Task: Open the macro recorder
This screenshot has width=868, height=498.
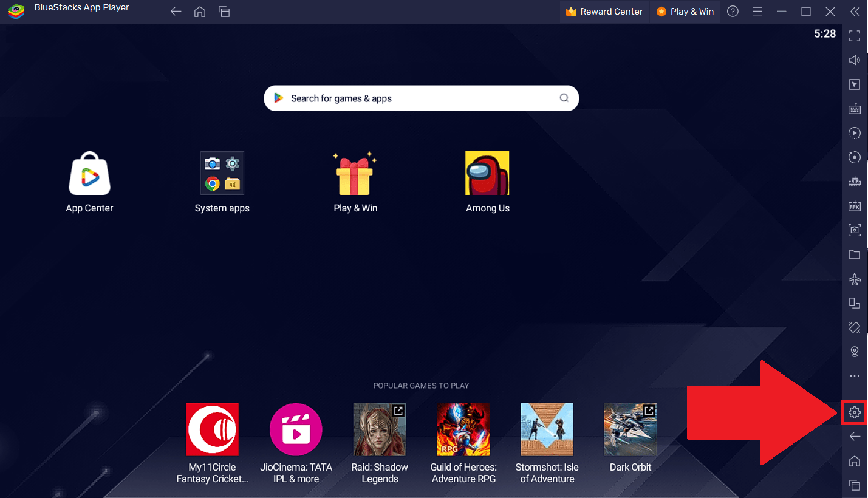Action: [x=855, y=133]
